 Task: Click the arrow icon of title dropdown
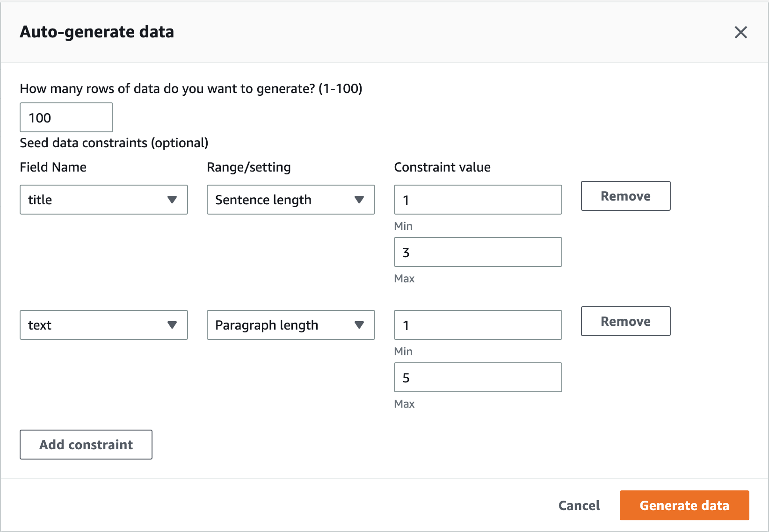tap(172, 200)
